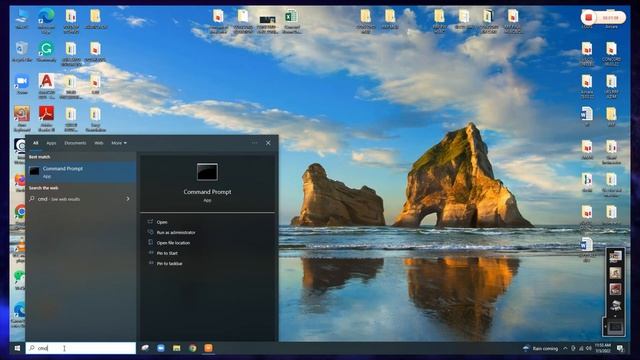Click the volume icon in the system tray
Viewport: 640px width, 360px height.
pos(589,348)
